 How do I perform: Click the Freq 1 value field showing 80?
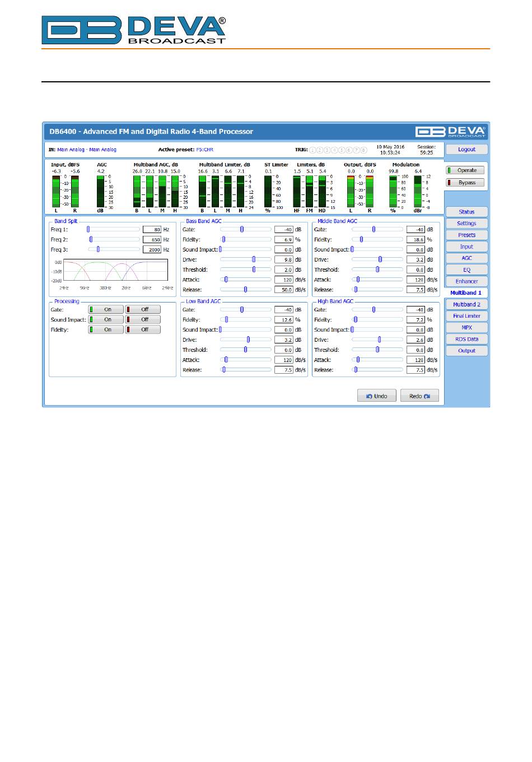[152, 230]
